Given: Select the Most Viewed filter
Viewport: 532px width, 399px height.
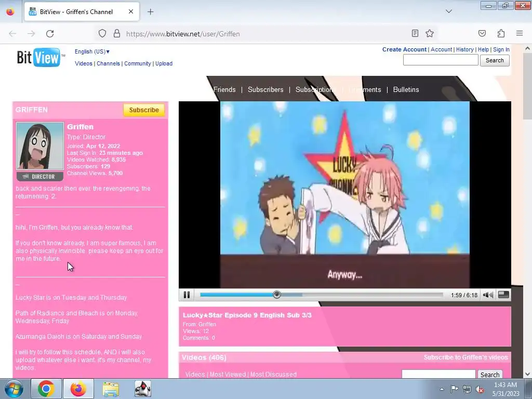Looking at the screenshot, I should point(228,375).
